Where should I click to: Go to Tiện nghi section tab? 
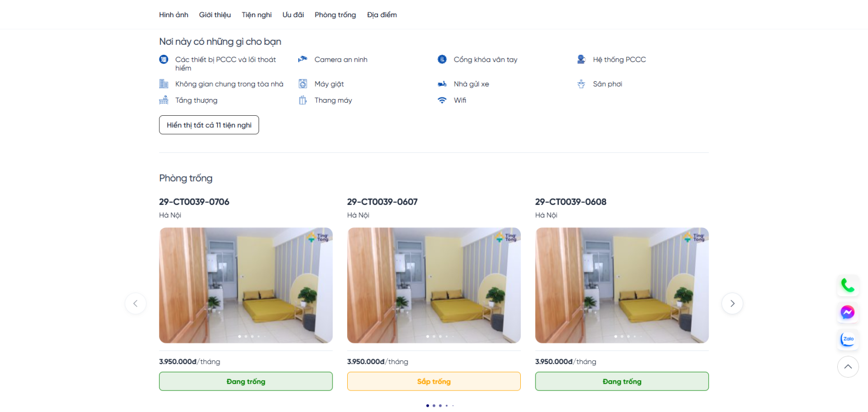point(256,15)
